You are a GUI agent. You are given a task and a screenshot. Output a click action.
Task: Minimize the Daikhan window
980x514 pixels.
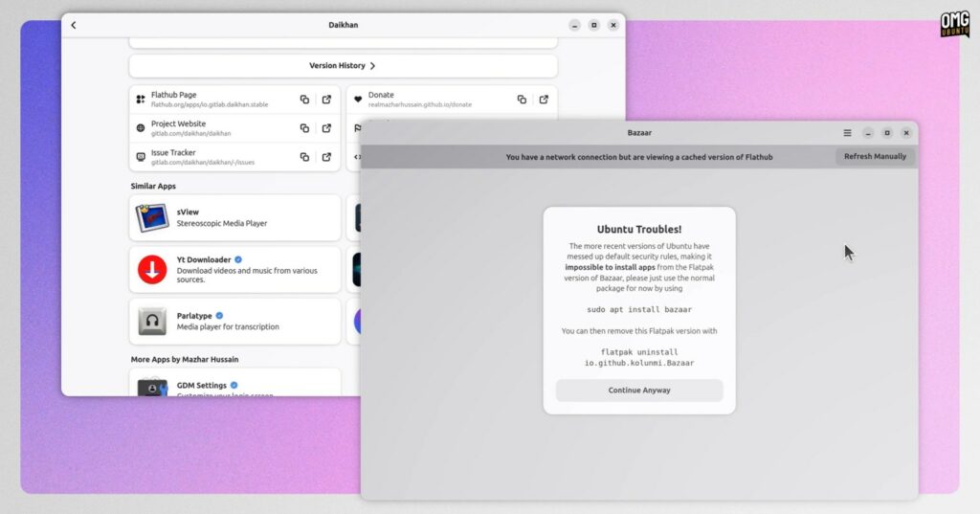tap(574, 25)
